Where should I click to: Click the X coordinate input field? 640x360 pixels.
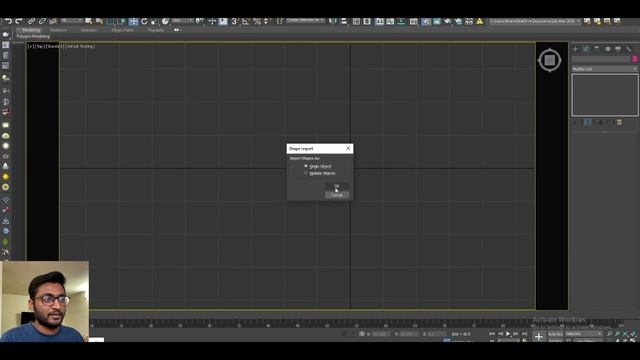380,334
